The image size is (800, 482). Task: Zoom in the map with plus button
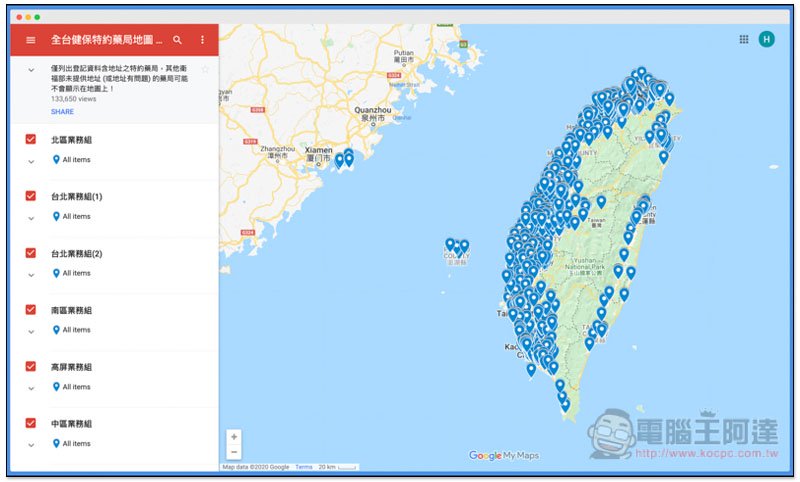tap(234, 437)
